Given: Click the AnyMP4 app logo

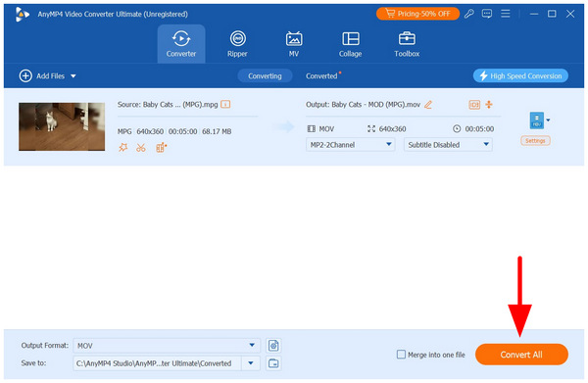Looking at the screenshot, I should coord(23,15).
